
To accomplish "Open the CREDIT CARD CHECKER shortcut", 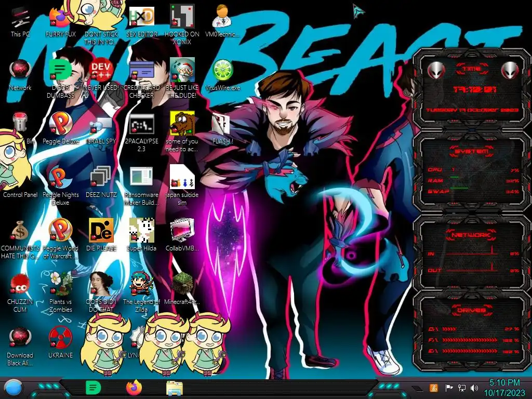I will [141, 79].
